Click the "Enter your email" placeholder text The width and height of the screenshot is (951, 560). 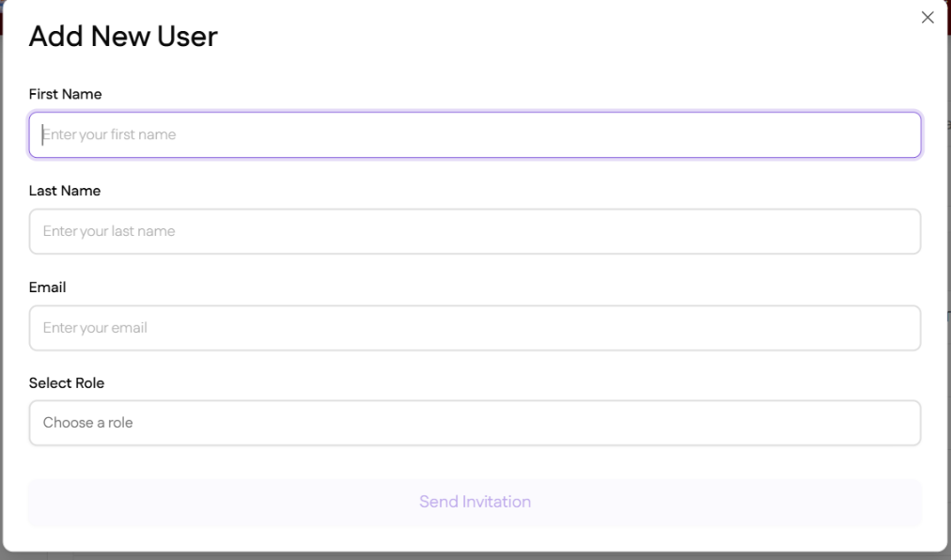pos(95,328)
